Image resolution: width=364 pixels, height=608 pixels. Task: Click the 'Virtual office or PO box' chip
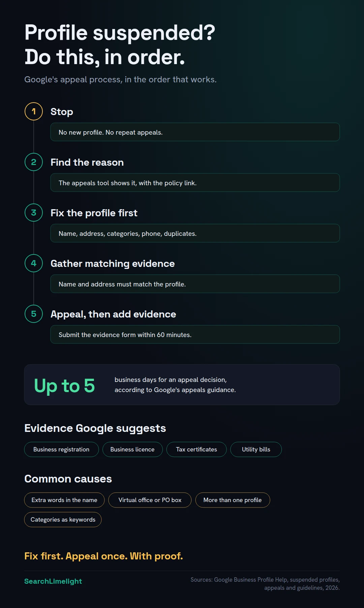(150, 500)
